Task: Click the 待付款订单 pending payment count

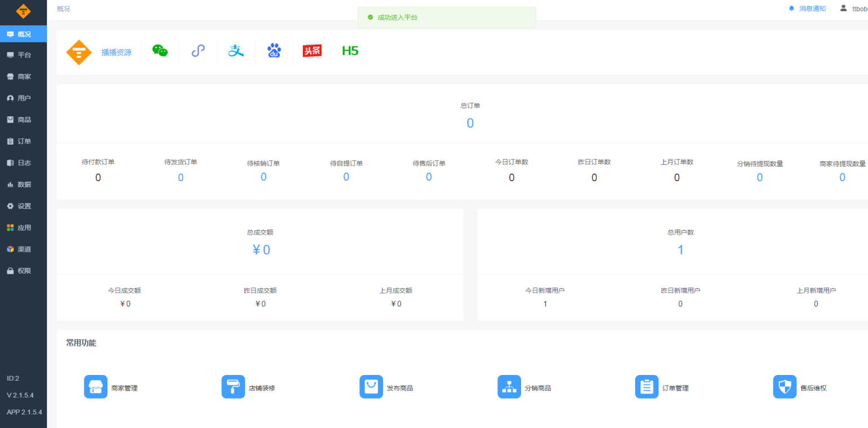Action: click(98, 177)
